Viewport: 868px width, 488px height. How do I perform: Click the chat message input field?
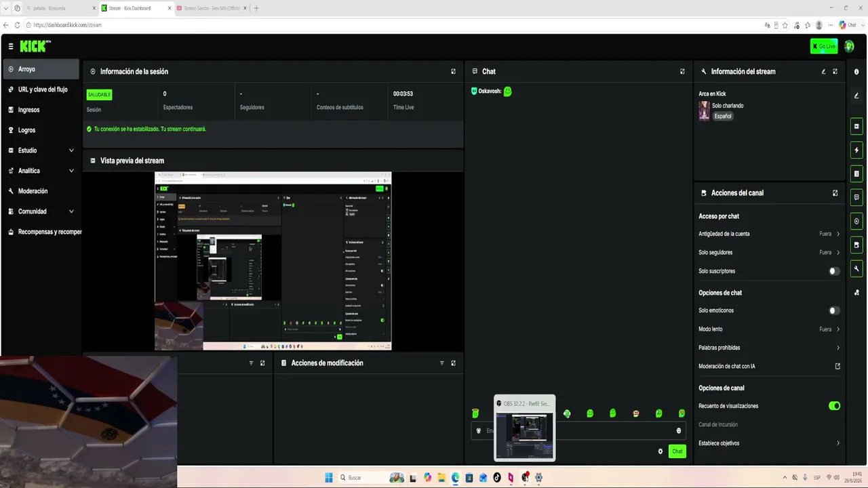tap(578, 430)
